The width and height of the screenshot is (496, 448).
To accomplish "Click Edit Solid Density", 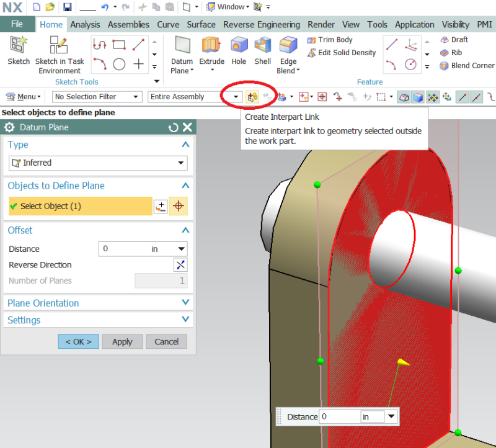I will pos(342,53).
